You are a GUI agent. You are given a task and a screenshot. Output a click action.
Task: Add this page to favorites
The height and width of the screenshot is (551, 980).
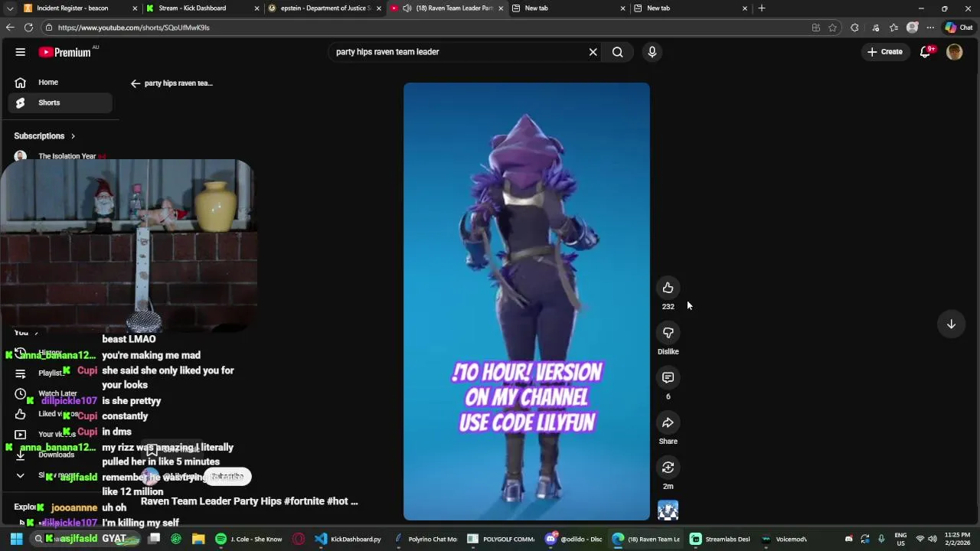pyautogui.click(x=832, y=28)
